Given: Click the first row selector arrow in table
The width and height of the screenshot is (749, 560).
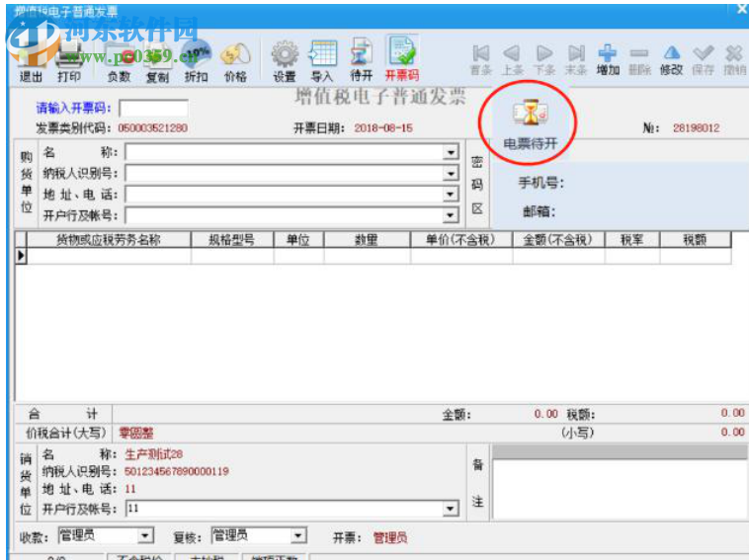Looking at the screenshot, I should [21, 256].
